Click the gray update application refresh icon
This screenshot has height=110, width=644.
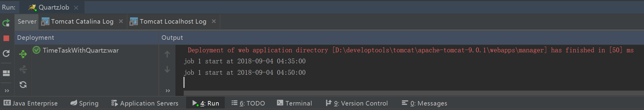tap(6, 54)
